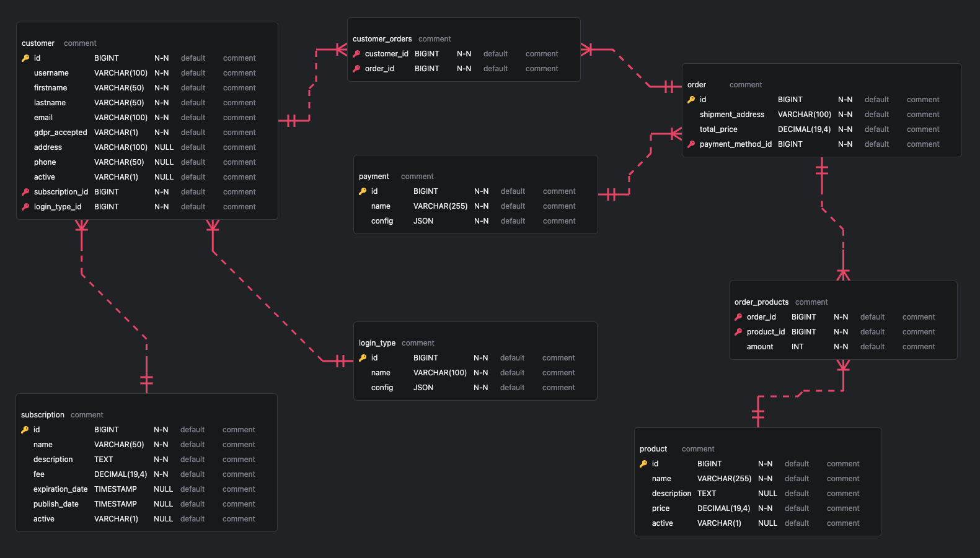
Task: Click VARCHAR(100) type of username row
Action: [x=121, y=73]
